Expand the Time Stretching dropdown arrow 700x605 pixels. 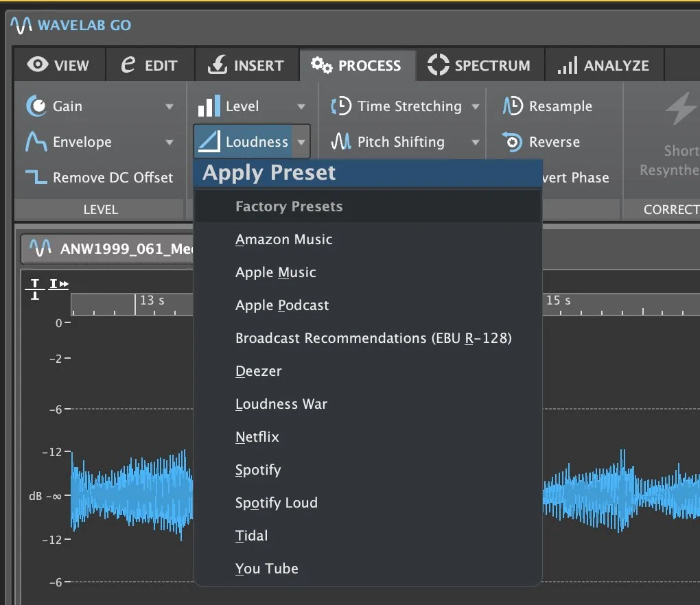pos(476,106)
